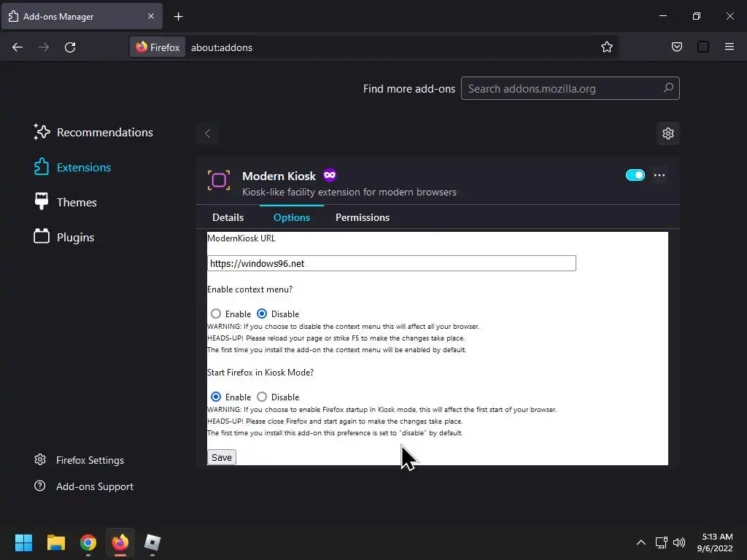Open the Recommendations section
The height and width of the screenshot is (560, 747).
click(x=93, y=133)
